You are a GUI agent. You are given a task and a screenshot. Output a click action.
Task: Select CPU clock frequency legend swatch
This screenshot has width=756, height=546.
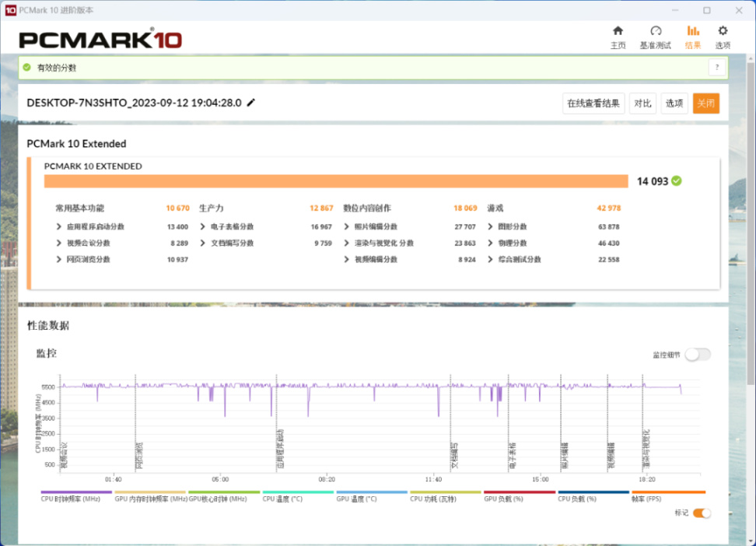point(76,492)
